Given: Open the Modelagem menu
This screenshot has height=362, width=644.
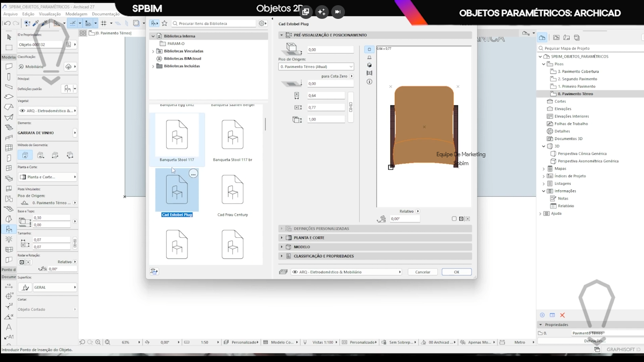Looking at the screenshot, I should [x=77, y=14].
